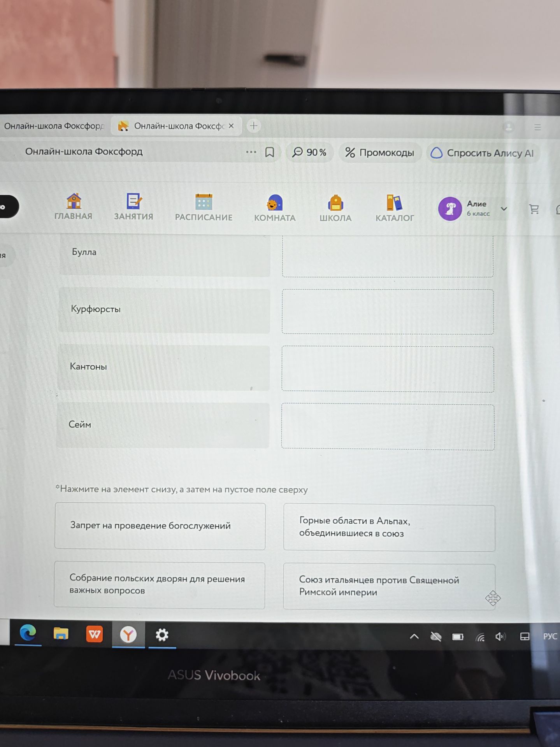Bookmark the page with bookmark icon
The width and height of the screenshot is (560, 747).
click(270, 152)
